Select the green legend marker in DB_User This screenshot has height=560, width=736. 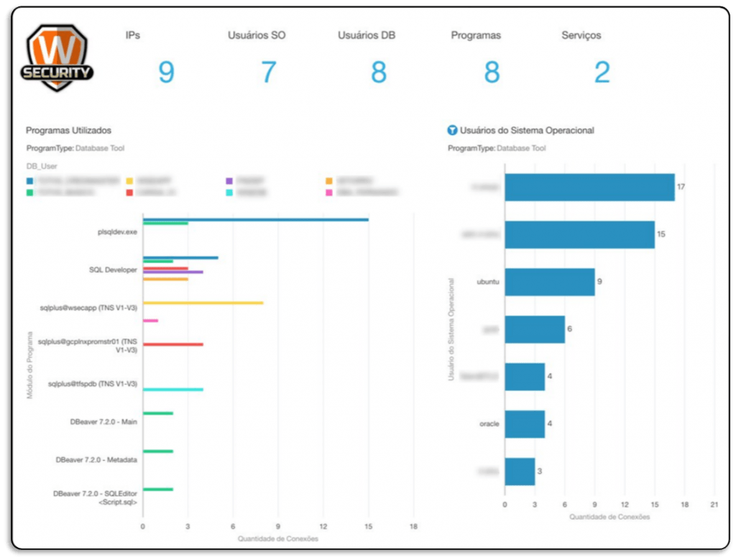[x=31, y=193]
